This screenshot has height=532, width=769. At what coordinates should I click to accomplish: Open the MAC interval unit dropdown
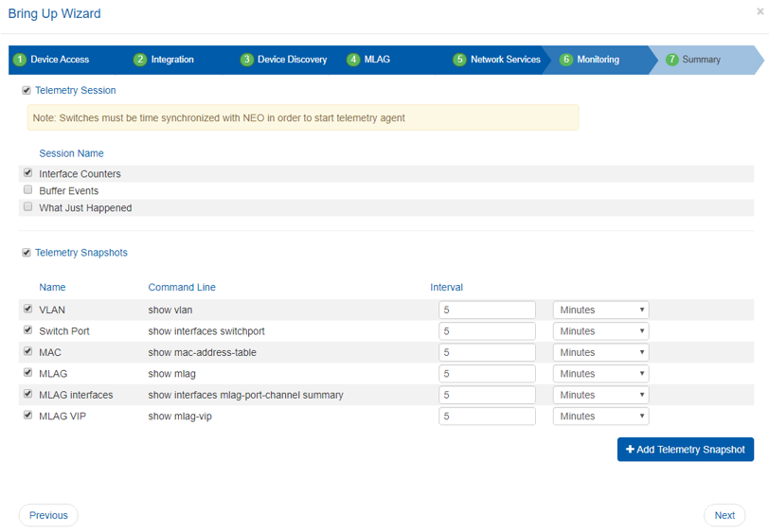(x=600, y=353)
